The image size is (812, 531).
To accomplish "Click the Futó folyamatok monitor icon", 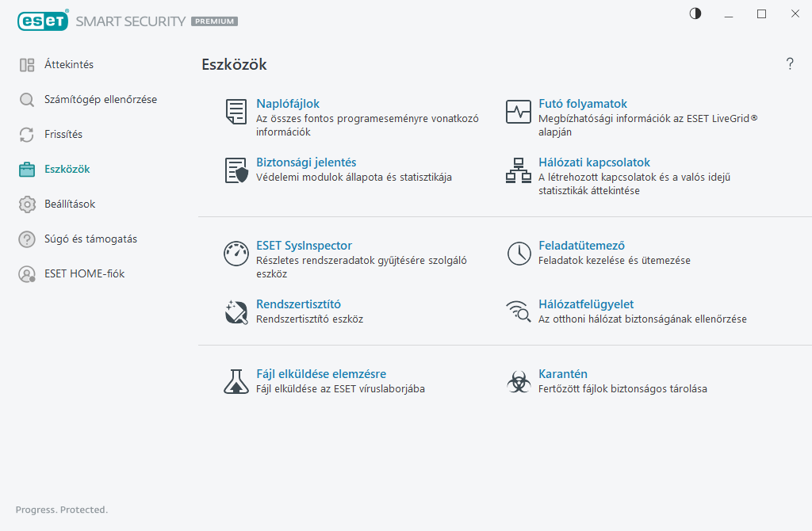I will [519, 112].
